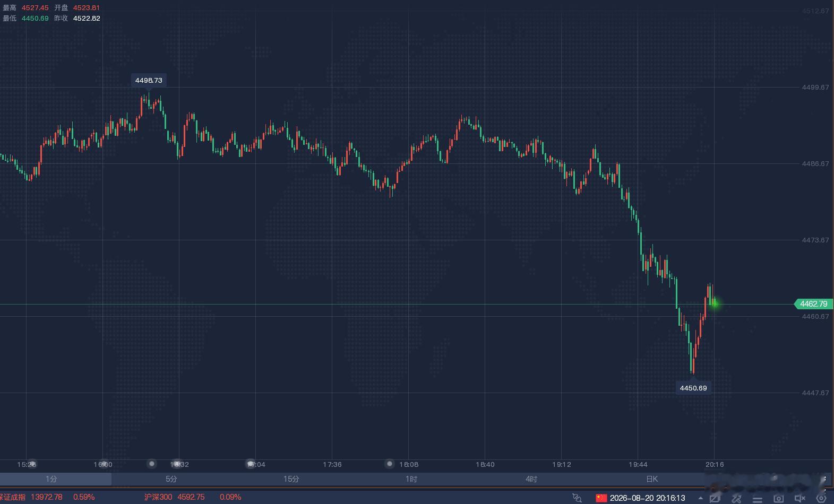The height and width of the screenshot is (504, 834).
Task: Click the network connection status icon
Action: pos(577,498)
